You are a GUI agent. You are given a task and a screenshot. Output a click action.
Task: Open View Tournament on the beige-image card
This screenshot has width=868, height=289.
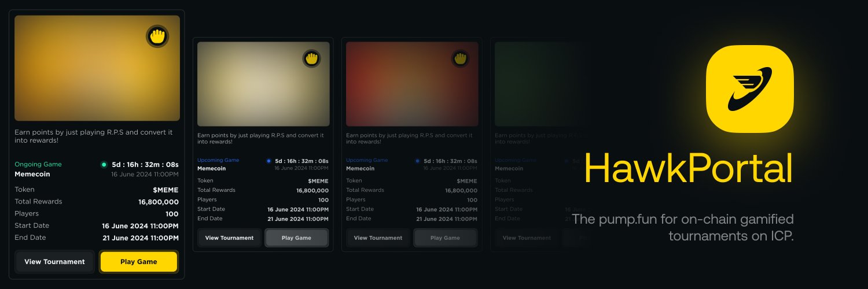(x=229, y=238)
